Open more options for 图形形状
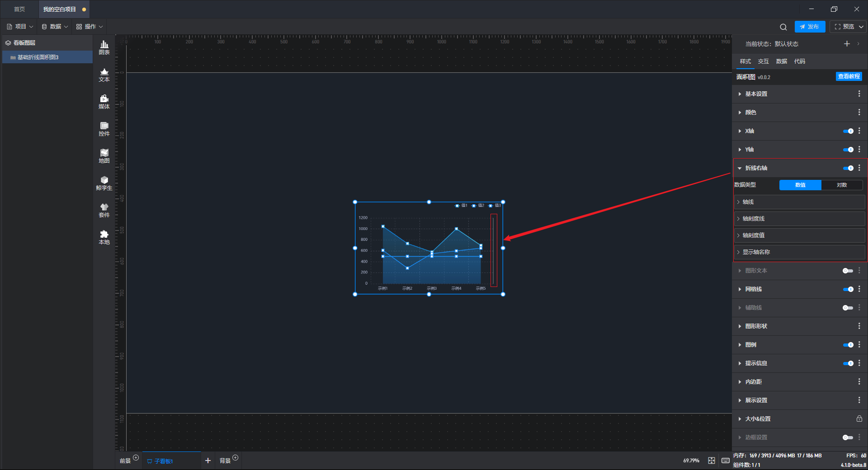This screenshot has height=470, width=868. pyautogui.click(x=859, y=326)
